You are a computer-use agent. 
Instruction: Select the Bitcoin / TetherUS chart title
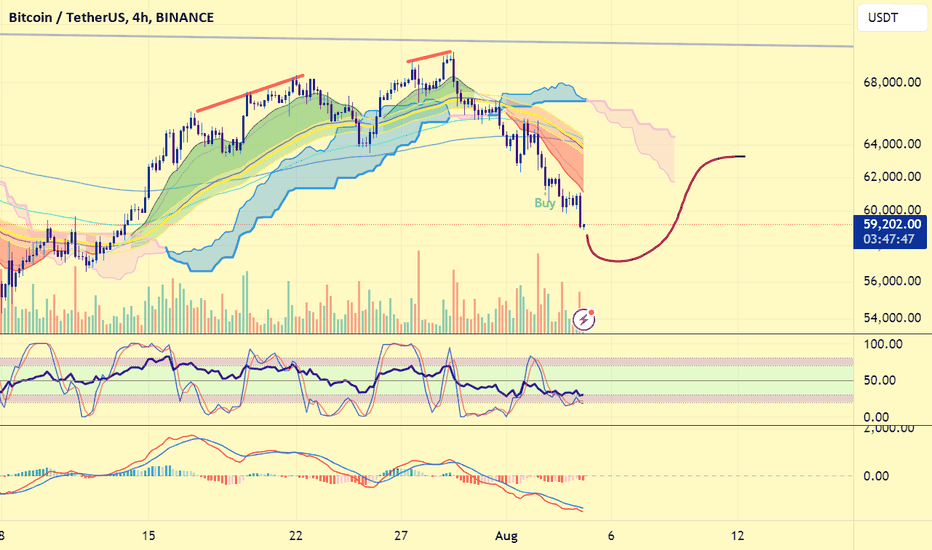coord(111,17)
